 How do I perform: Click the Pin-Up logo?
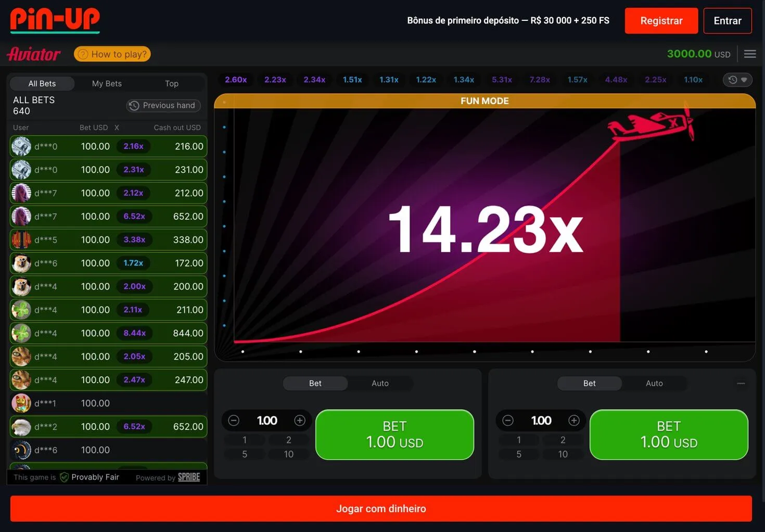pos(55,20)
